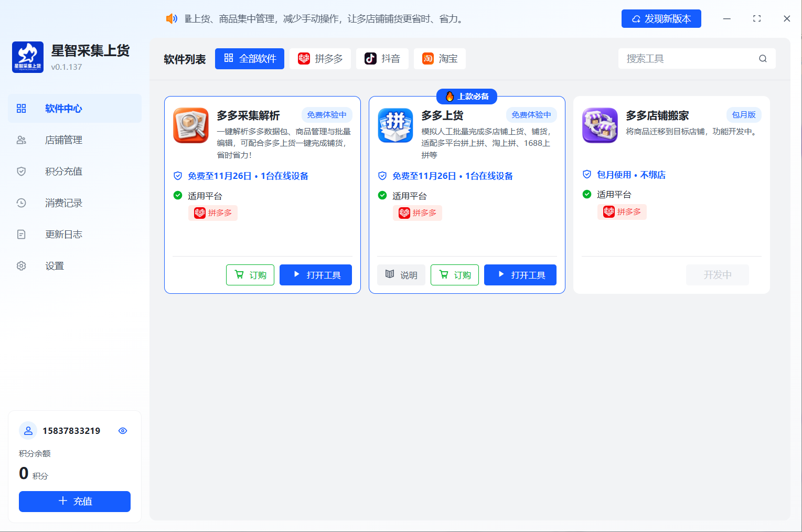Screen dimensions: 802x532
Task: Click the user avatar icon
Action: click(x=28, y=431)
